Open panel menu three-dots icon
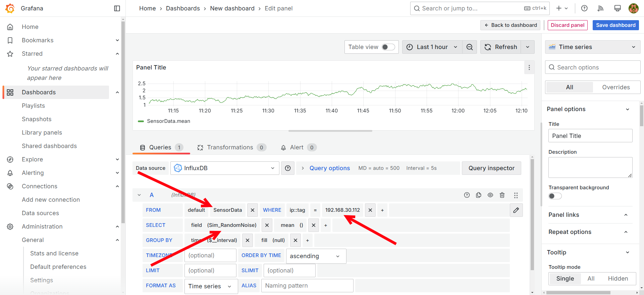Viewport: 644px width, 295px height. [x=529, y=67]
